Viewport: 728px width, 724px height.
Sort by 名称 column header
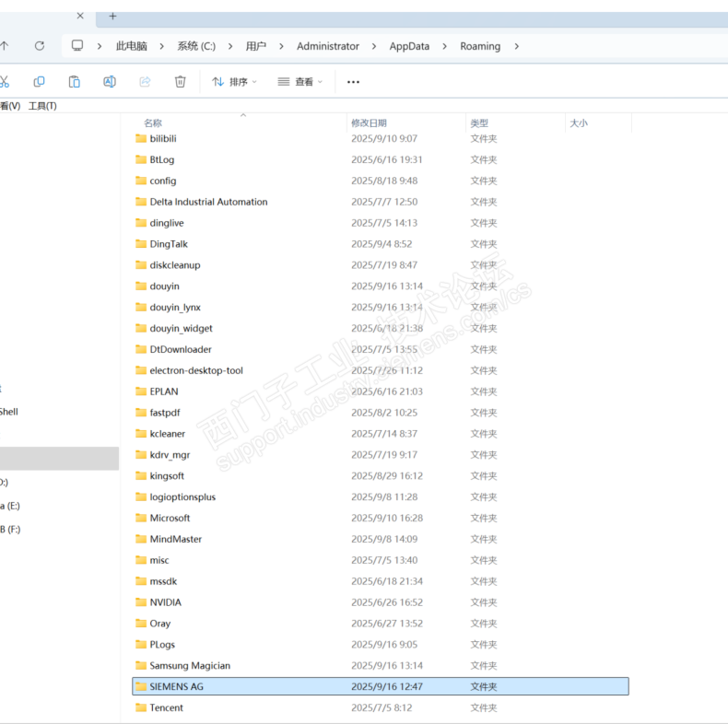(x=153, y=123)
